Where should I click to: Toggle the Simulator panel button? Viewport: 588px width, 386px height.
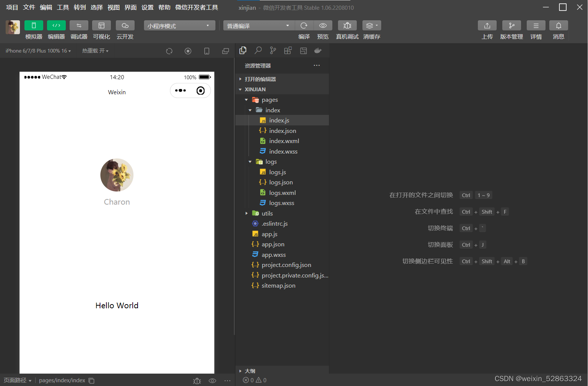coord(34,26)
